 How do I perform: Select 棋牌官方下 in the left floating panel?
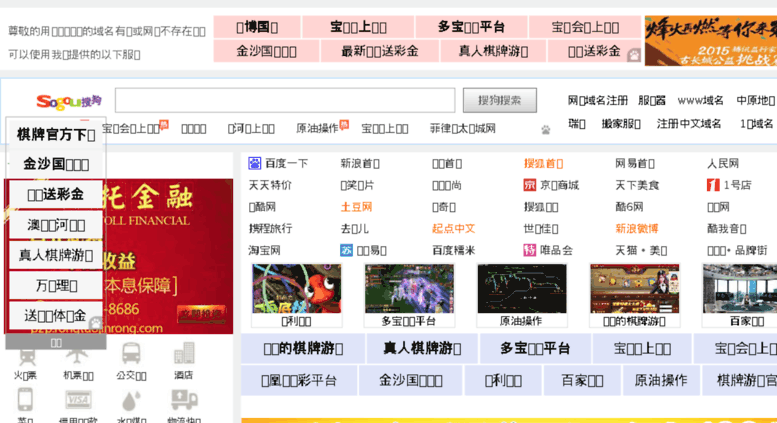pos(56,134)
